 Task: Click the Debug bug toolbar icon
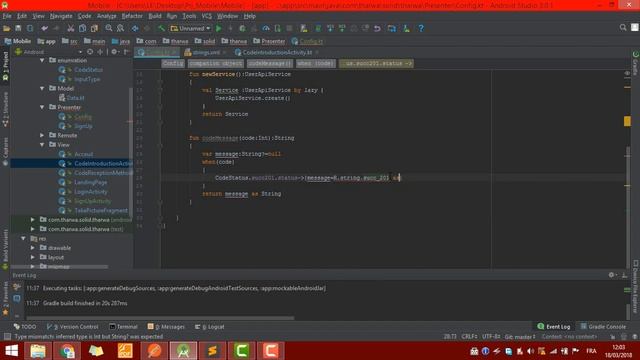pyautogui.click(x=242, y=28)
